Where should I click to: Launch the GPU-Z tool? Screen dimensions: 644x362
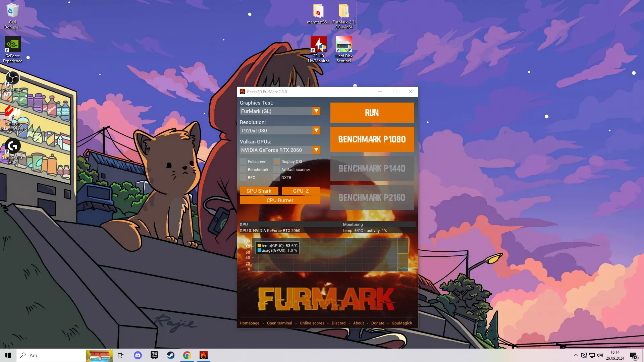(301, 191)
